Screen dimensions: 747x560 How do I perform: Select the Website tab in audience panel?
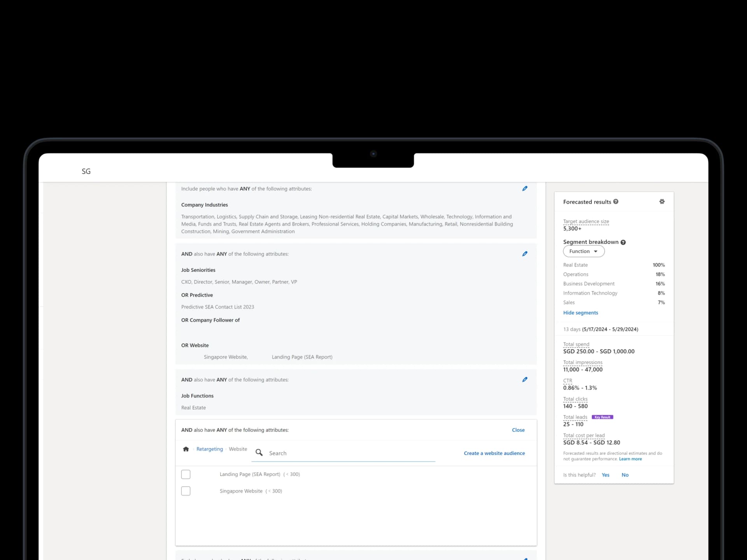pos(238,449)
